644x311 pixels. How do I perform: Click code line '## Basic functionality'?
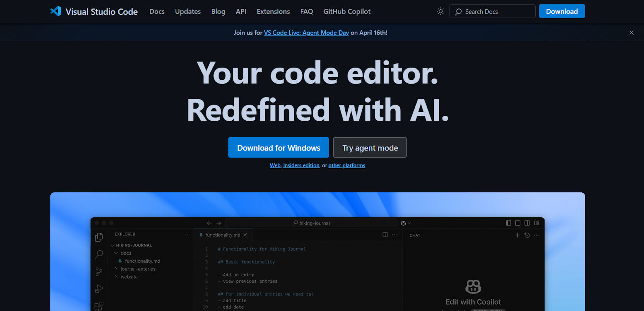click(246, 262)
